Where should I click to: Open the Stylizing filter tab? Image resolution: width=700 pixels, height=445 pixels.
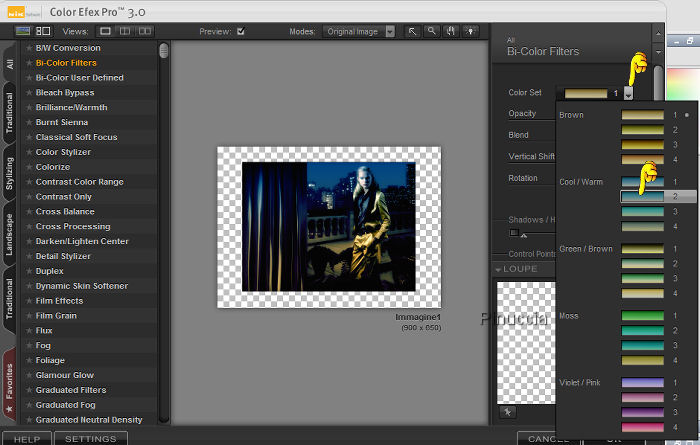click(9, 172)
